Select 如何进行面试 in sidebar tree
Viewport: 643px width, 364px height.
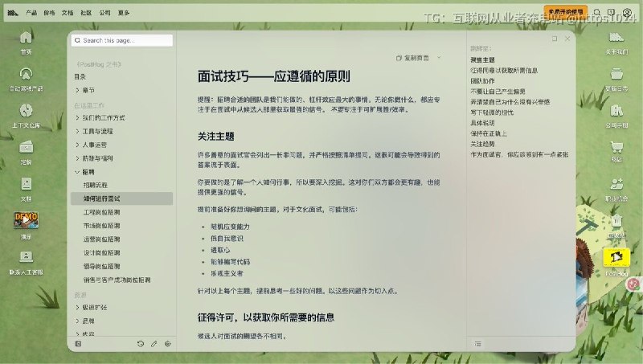tap(122, 198)
